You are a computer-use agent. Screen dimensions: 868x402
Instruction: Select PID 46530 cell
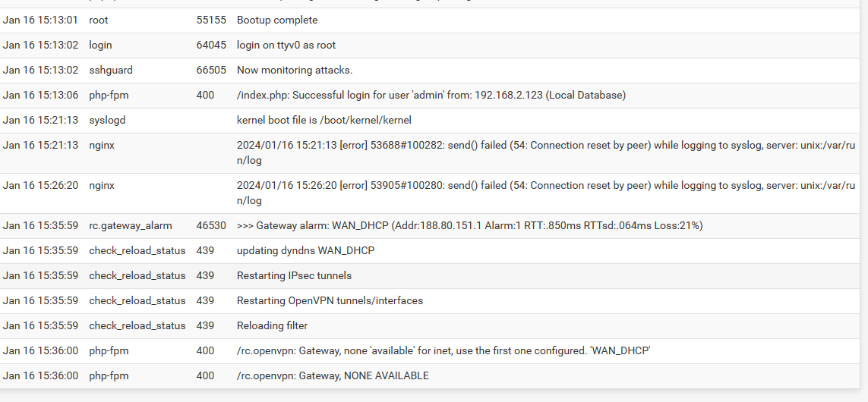point(211,225)
